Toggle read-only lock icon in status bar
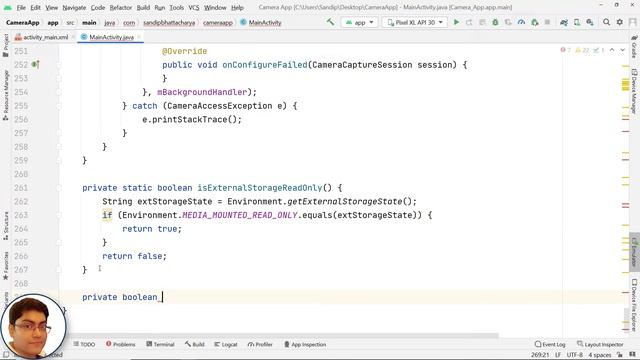 [x=620, y=355]
